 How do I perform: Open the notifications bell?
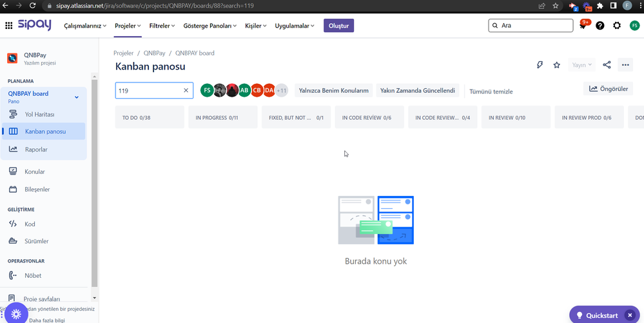tap(583, 26)
